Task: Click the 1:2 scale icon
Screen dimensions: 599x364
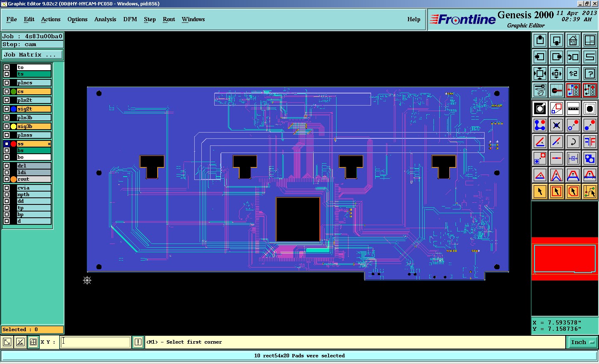Action: tap(573, 74)
